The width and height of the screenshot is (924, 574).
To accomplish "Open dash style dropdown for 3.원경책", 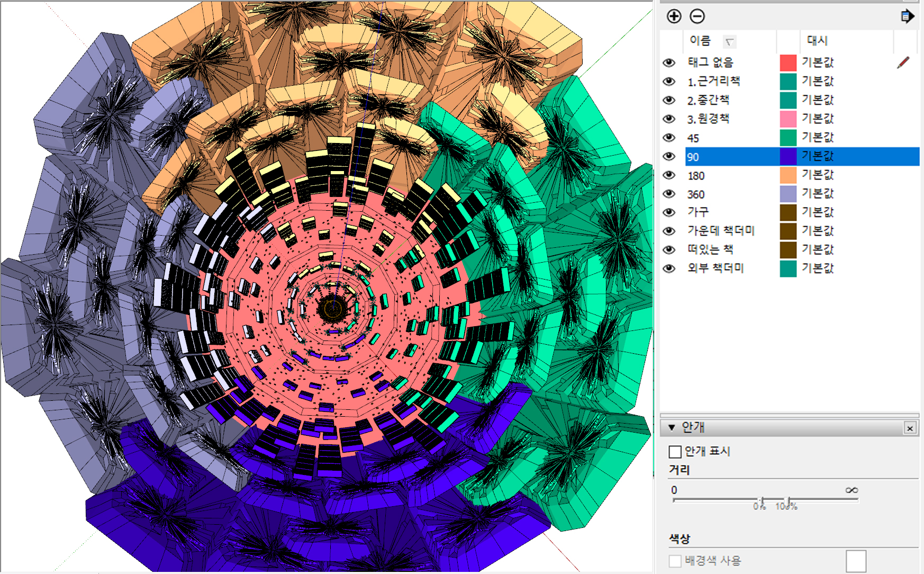I will coord(818,119).
